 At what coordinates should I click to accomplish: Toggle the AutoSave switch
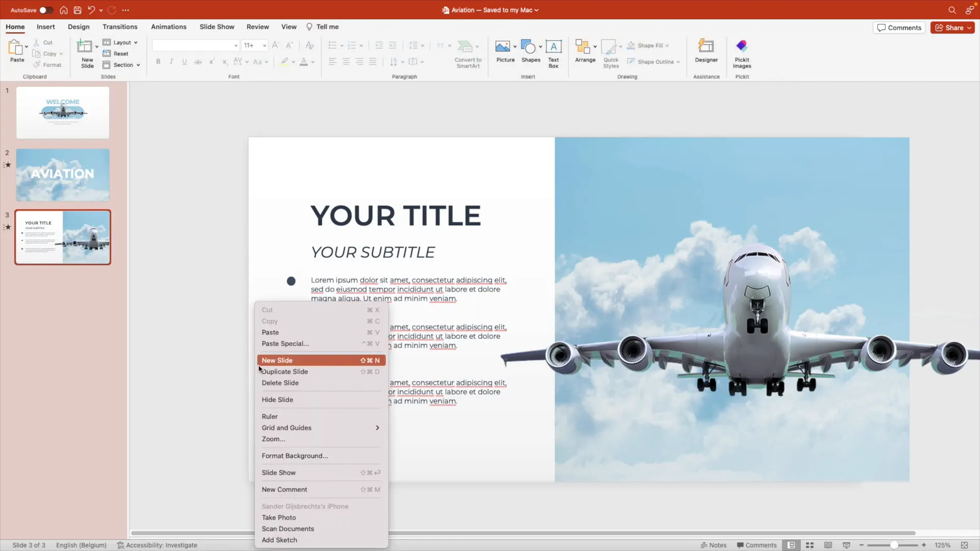pyautogui.click(x=46, y=10)
